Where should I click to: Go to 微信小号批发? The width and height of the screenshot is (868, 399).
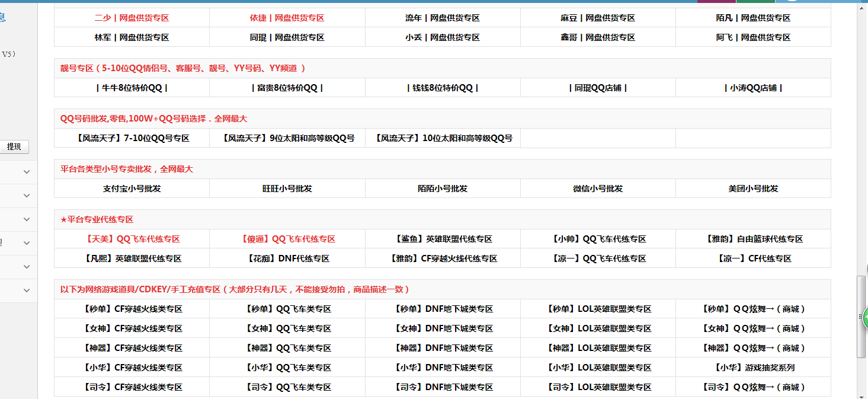click(x=598, y=189)
